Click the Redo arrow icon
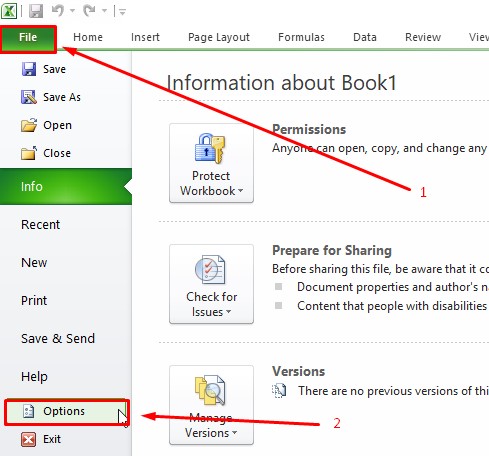 89,11
